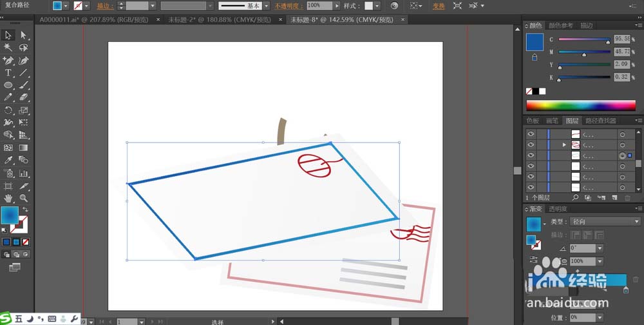Click the locate object magnifier in Layers panel
Viewport: 644px width, 325px height.
[x=575, y=198]
